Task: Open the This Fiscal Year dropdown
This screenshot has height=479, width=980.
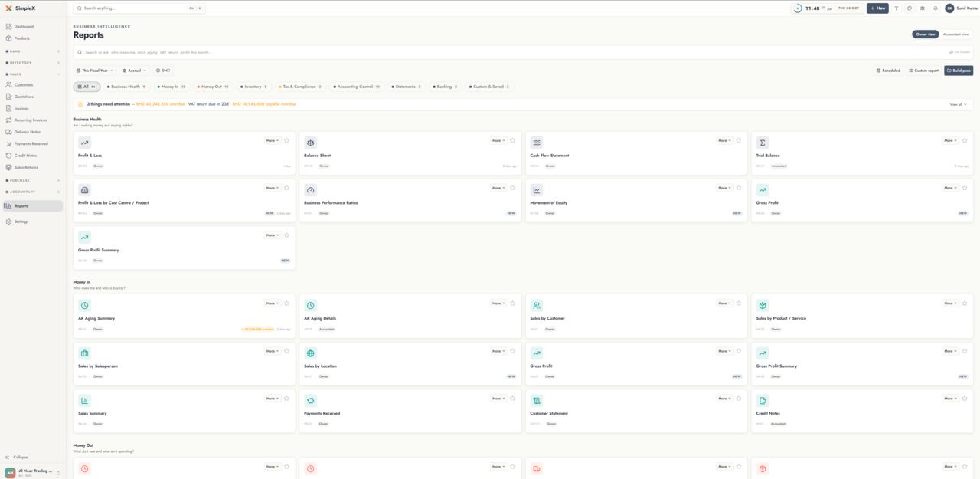Action: pyautogui.click(x=96, y=71)
